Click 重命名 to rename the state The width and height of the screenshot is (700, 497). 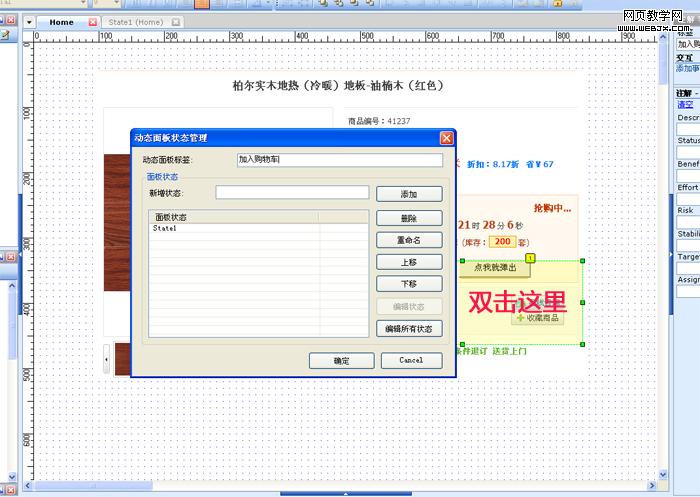(408, 240)
